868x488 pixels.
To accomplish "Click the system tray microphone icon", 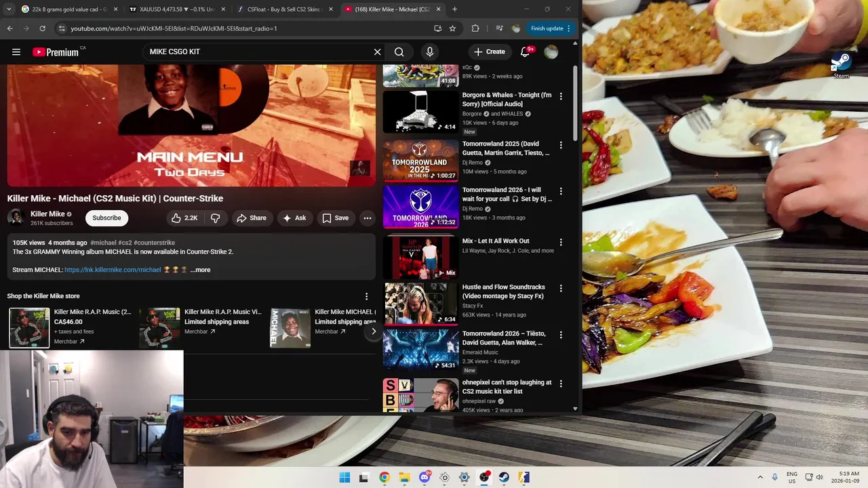I will tap(775, 477).
